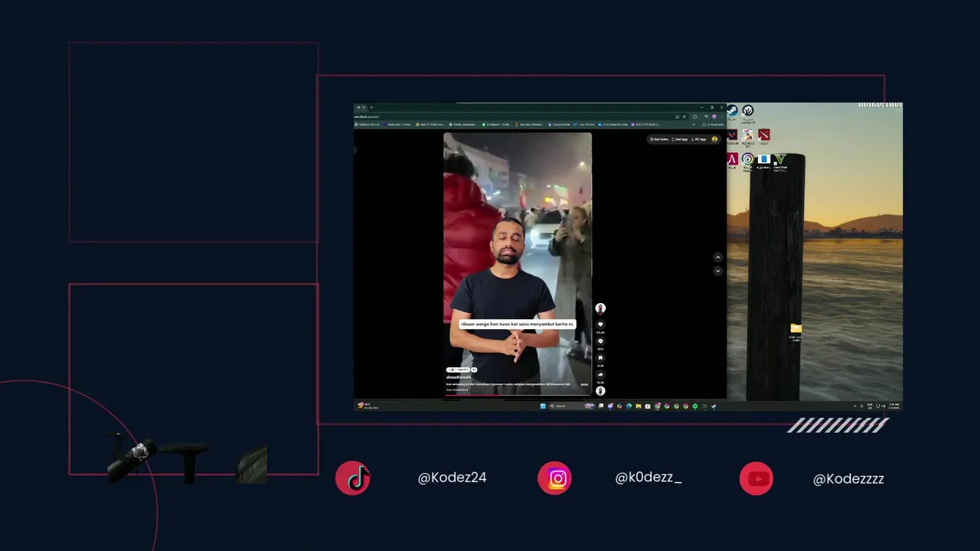Image resolution: width=980 pixels, height=551 pixels.
Task: Open the Valorant desktop shortcut
Action: [x=733, y=135]
